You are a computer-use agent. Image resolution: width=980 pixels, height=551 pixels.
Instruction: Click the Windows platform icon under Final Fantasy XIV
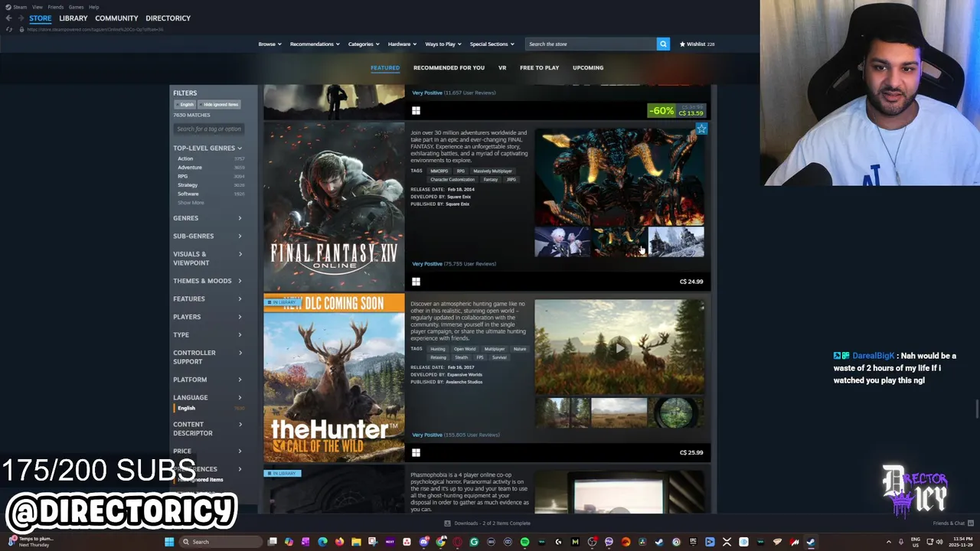[x=416, y=282]
